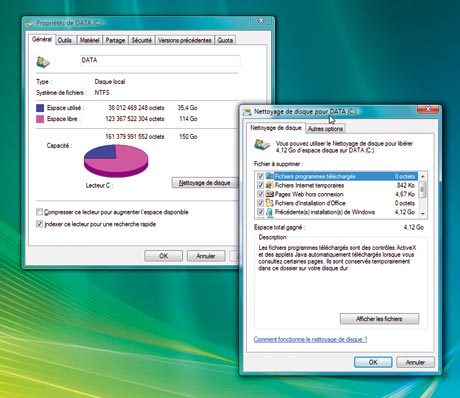460x398 pixels.
Task: Click the blue Espace utilisé color swatch
Action: [x=40, y=108]
